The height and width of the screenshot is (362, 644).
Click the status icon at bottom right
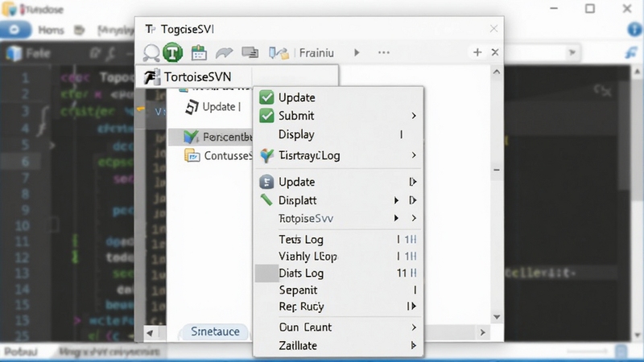coord(621,352)
